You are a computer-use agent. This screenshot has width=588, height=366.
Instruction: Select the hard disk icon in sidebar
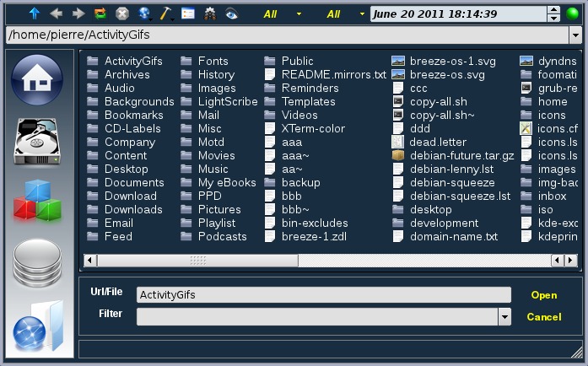36,141
